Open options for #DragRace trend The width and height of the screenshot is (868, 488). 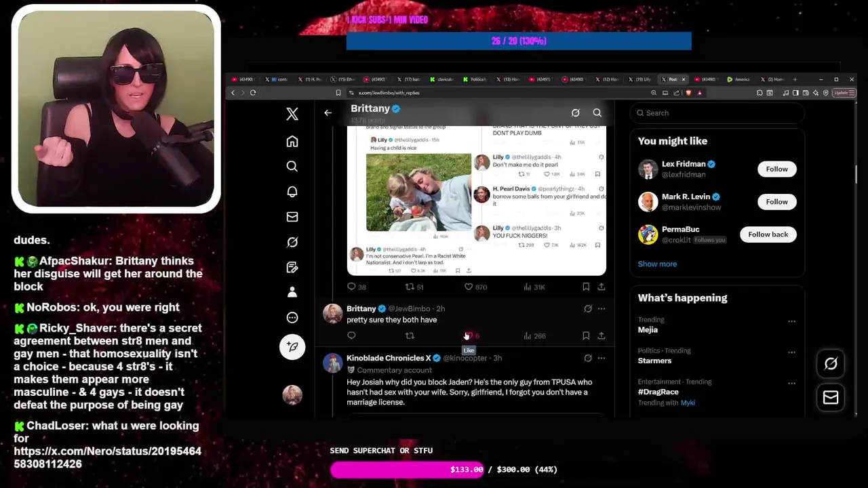[x=791, y=384]
